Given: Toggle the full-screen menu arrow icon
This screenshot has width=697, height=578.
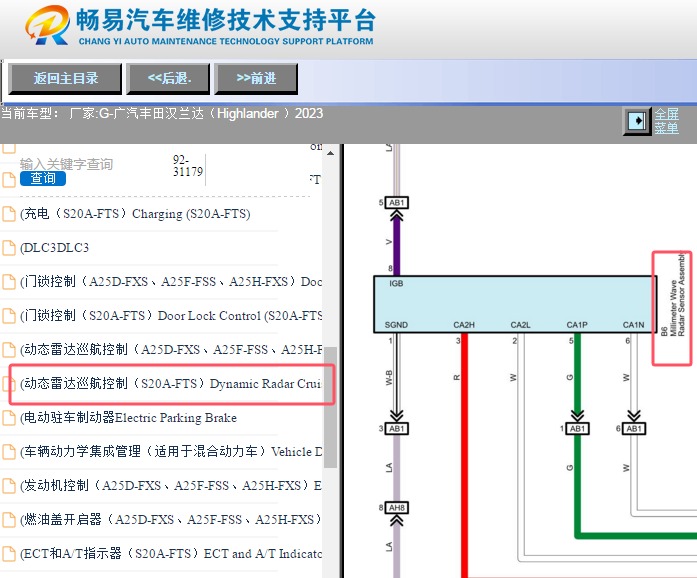Looking at the screenshot, I should [637, 121].
